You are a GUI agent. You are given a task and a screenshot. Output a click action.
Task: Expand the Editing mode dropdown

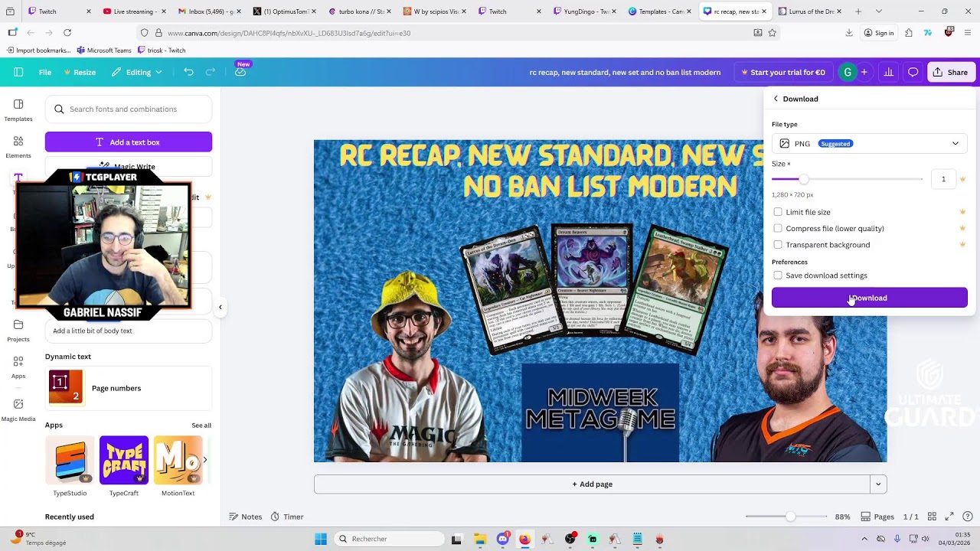136,72
